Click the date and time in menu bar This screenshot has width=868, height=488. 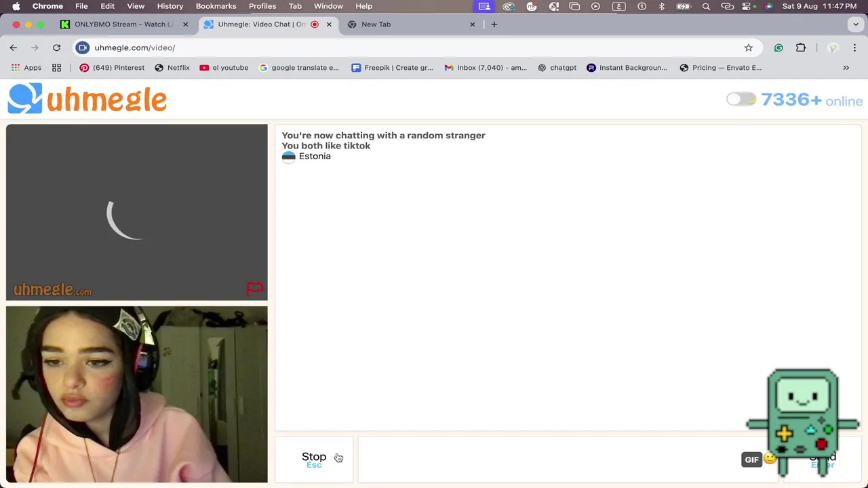pos(819,6)
